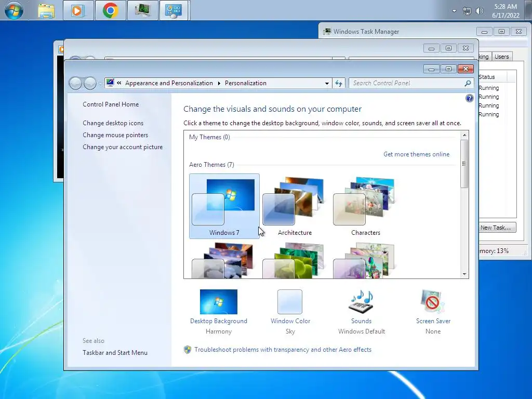The height and width of the screenshot is (399, 532).
Task: Show hidden system tray icons
Action: pyautogui.click(x=454, y=11)
